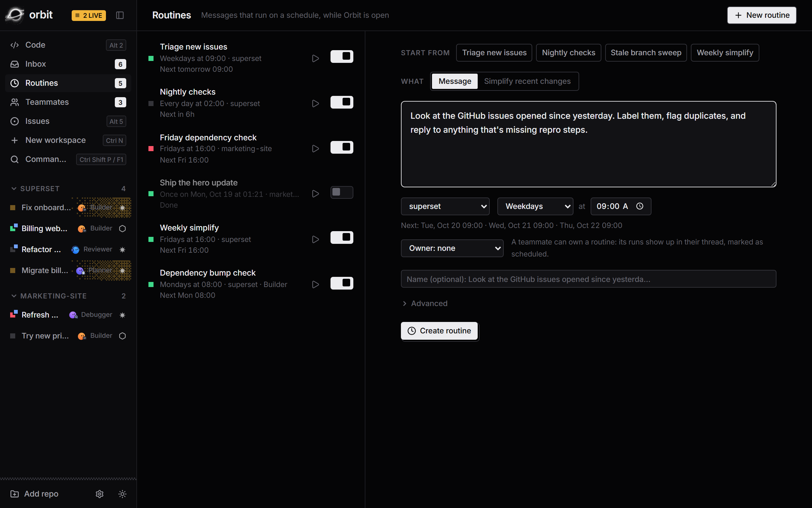Expand the Advanced section
812x508 pixels.
coord(425,303)
